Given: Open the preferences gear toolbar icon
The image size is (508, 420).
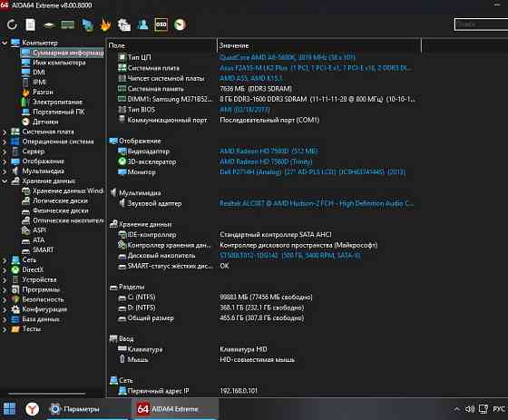Looking at the screenshot, I should (x=124, y=24).
